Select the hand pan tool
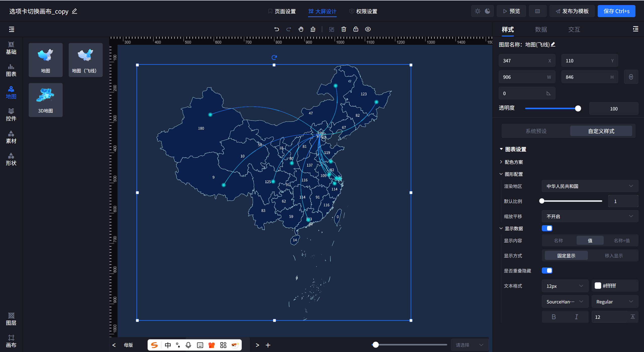The height and width of the screenshot is (352, 644). coord(301,29)
